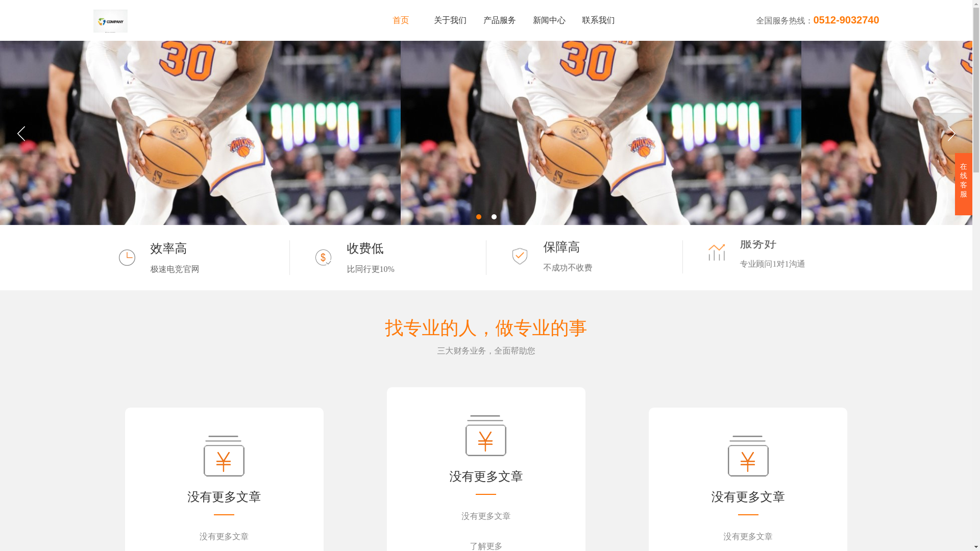Go to 关于我们 menu item

pyautogui.click(x=450, y=20)
